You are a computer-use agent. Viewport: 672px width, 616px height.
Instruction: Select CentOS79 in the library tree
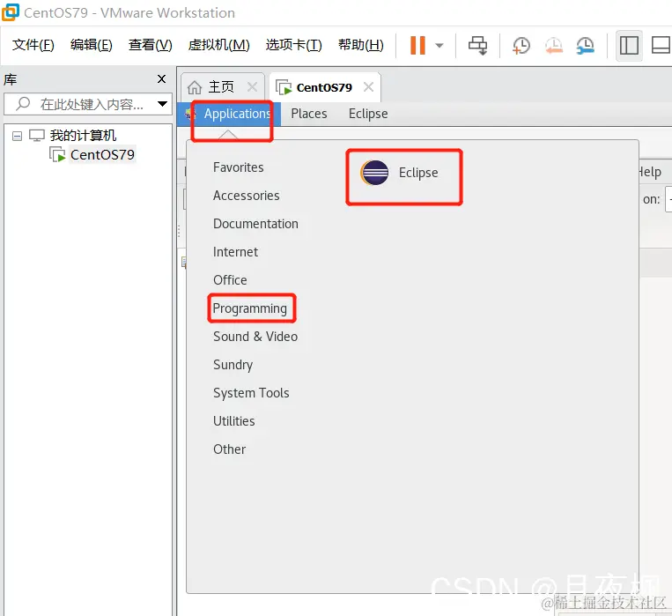(x=102, y=154)
